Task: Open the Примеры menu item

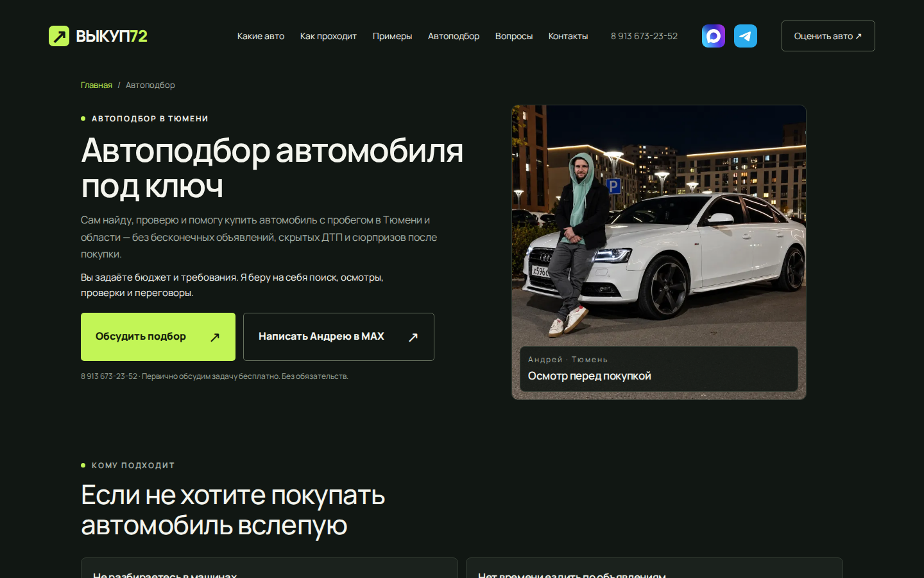Action: 392,36
